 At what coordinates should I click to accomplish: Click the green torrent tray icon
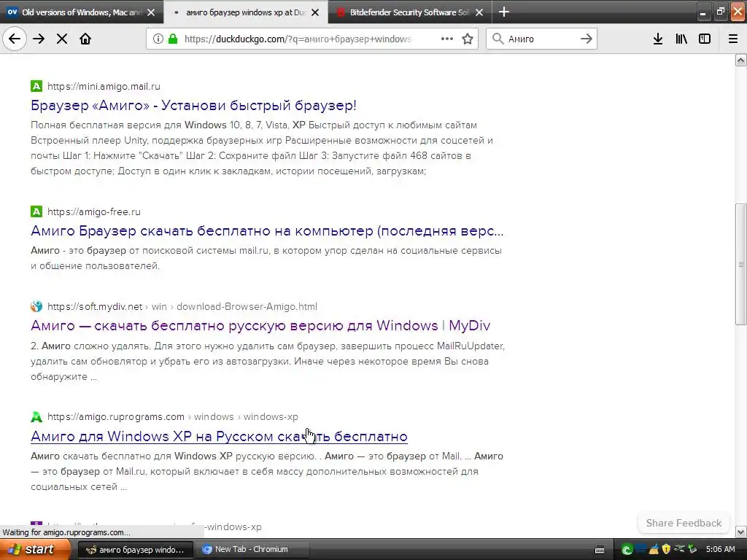click(627, 550)
